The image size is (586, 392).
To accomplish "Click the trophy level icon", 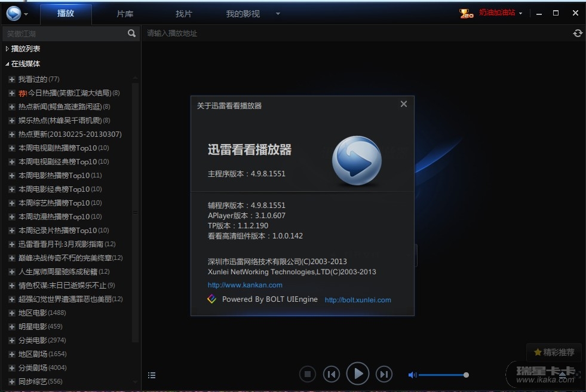I will [466, 14].
